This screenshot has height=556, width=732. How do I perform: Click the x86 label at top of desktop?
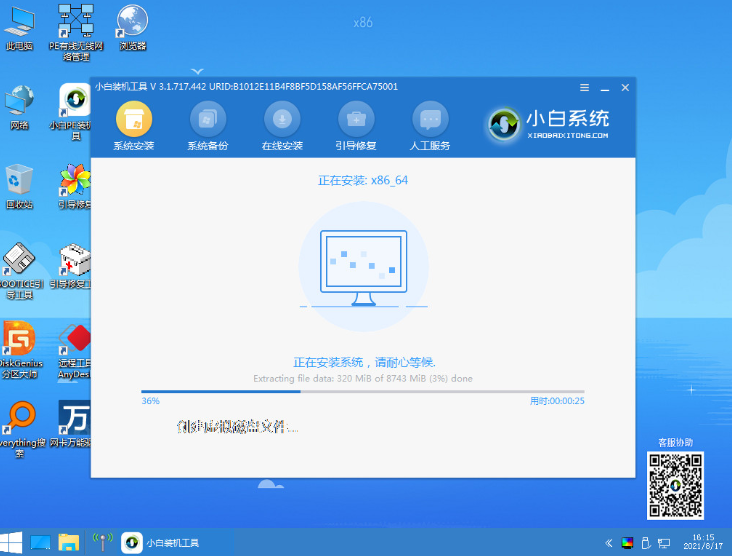363,22
